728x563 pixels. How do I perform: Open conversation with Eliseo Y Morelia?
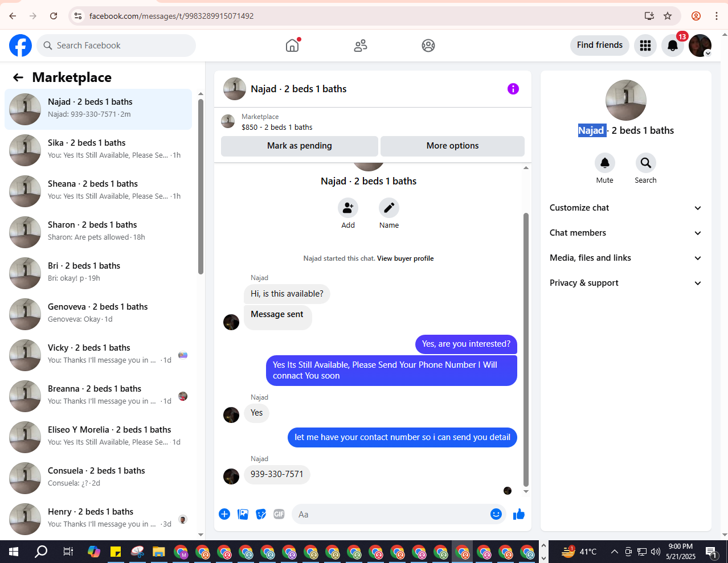tap(99, 437)
